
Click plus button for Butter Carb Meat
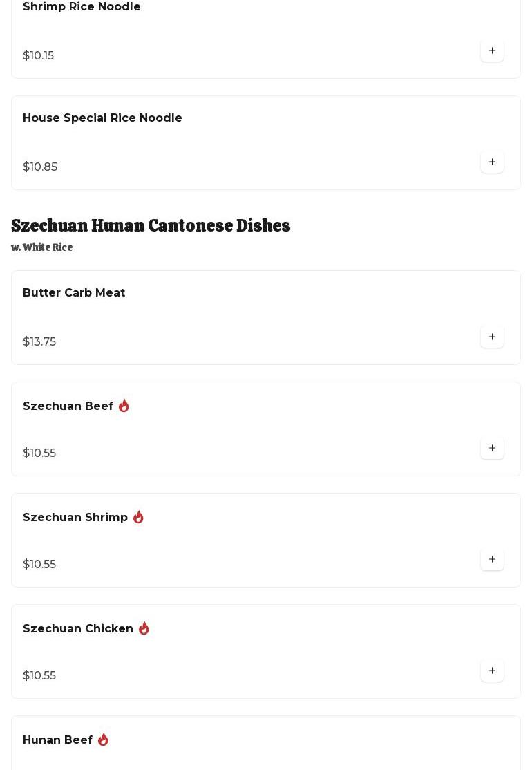point(492,337)
